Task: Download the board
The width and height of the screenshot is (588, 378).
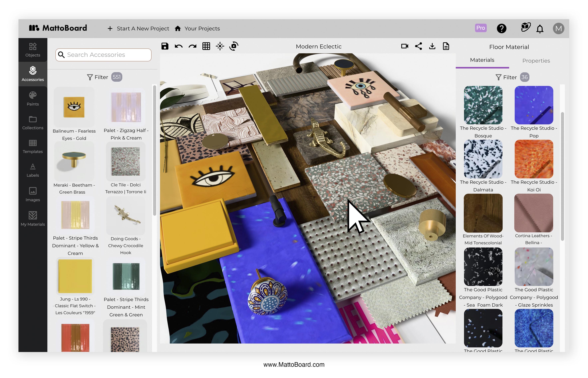Action: [432, 46]
